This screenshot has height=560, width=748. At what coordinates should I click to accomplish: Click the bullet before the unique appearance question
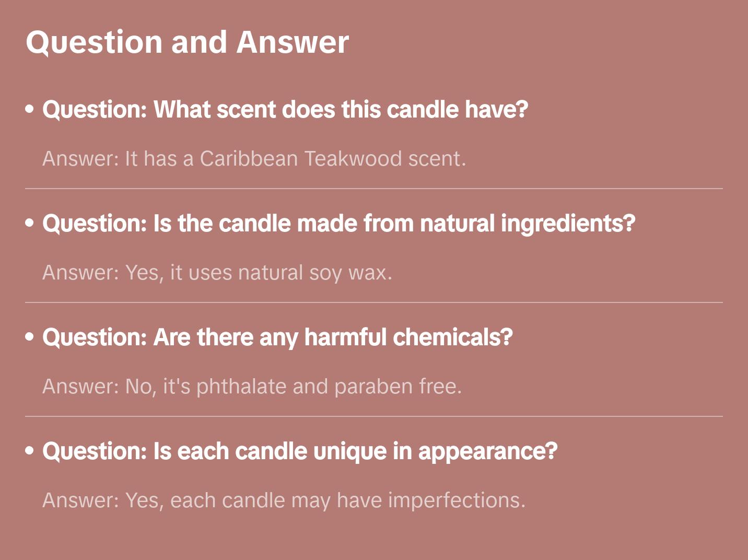coord(30,451)
